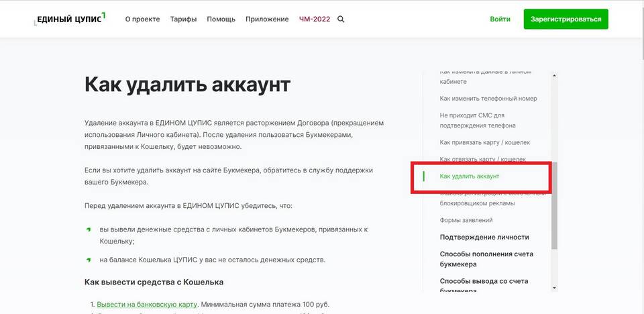
Task: Click Вывести на банковскую карту link
Action: point(148,305)
